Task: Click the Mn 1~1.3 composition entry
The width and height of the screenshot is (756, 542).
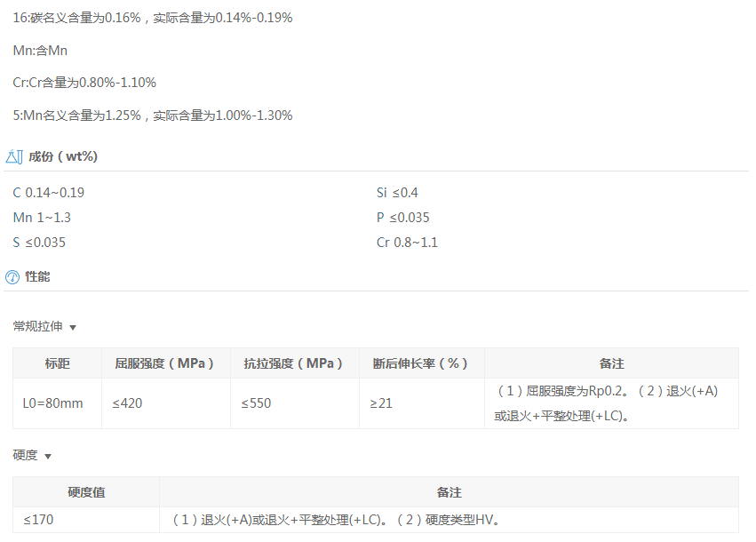Action: [42, 218]
